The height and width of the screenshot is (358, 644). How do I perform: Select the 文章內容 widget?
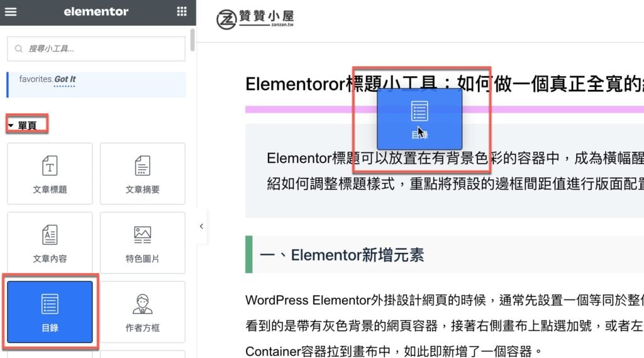pyautogui.click(x=50, y=242)
